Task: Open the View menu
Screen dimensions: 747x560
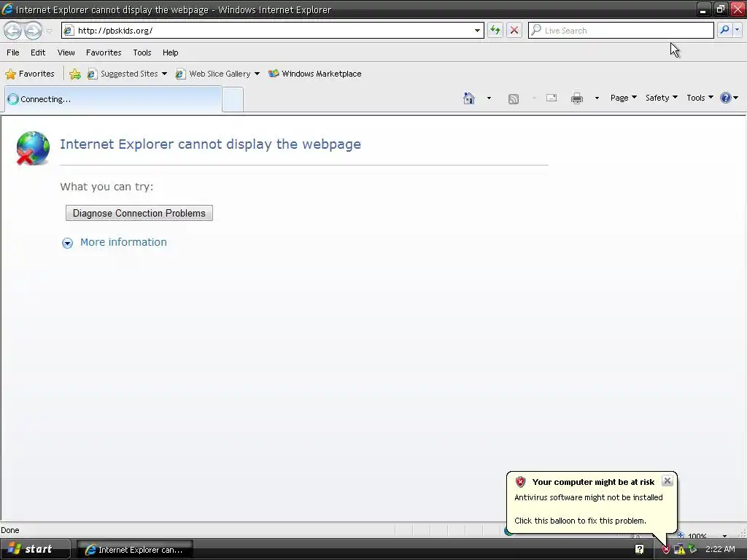Action: [x=66, y=52]
